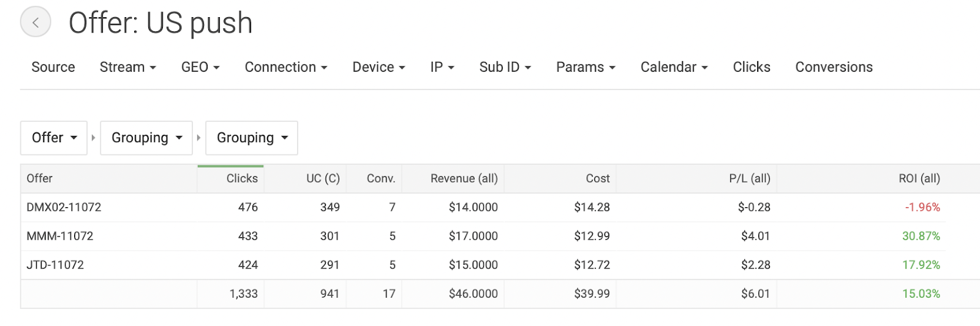
Task: Expand the Connection dropdown
Action: pos(285,67)
